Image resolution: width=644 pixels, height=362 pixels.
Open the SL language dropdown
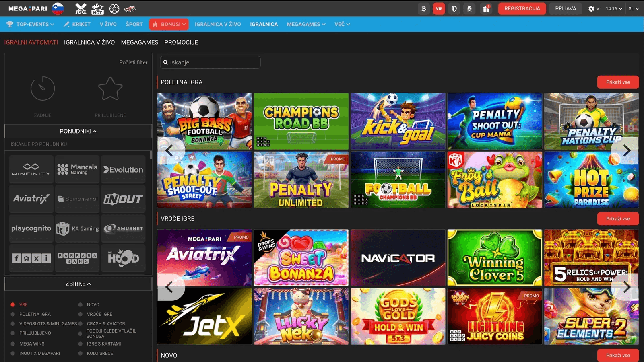tap(634, 8)
